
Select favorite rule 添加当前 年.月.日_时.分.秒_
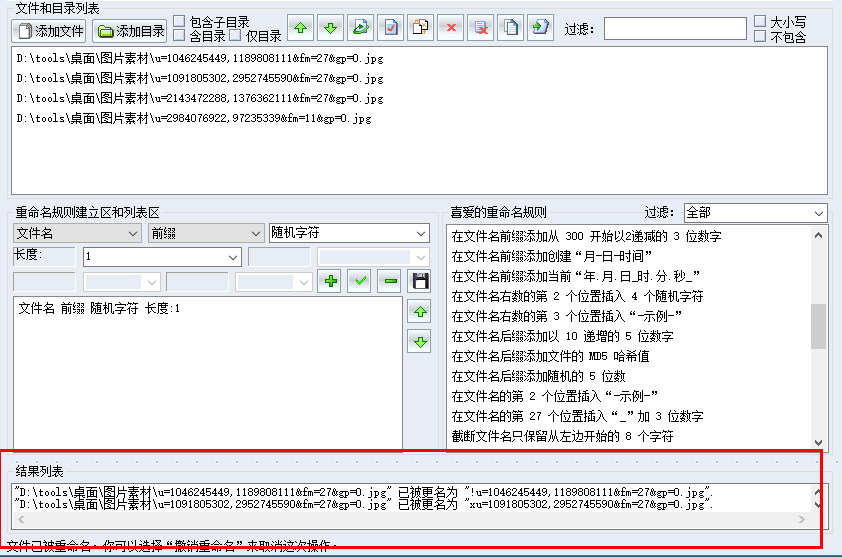tap(575, 276)
